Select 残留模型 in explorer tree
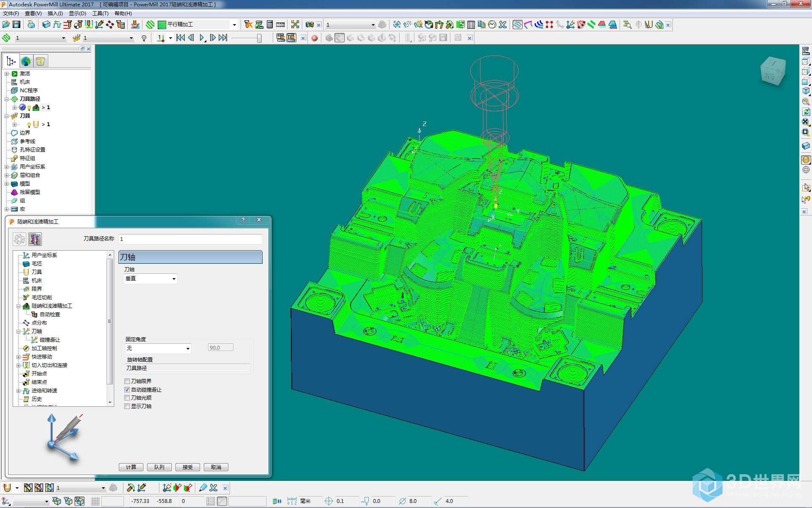The height and width of the screenshot is (508, 812). pos(30,192)
